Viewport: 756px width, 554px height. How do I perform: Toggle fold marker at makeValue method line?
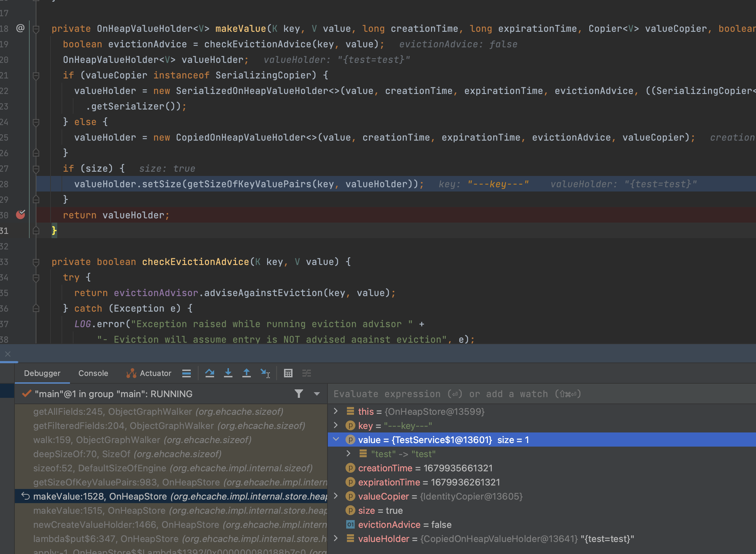click(36, 29)
